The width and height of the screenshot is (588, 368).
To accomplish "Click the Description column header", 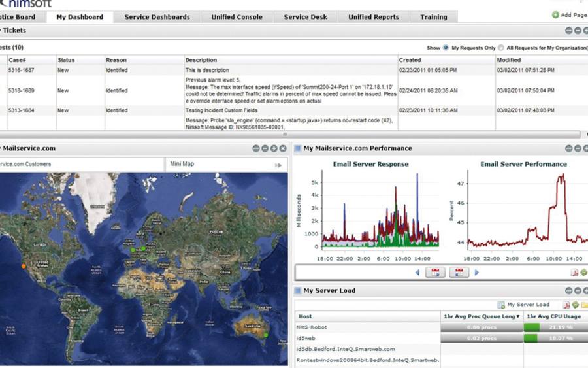I will 291,60.
